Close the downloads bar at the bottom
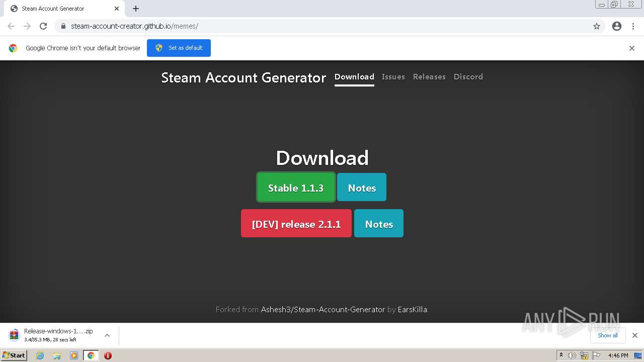The height and width of the screenshot is (362, 644). 635,335
